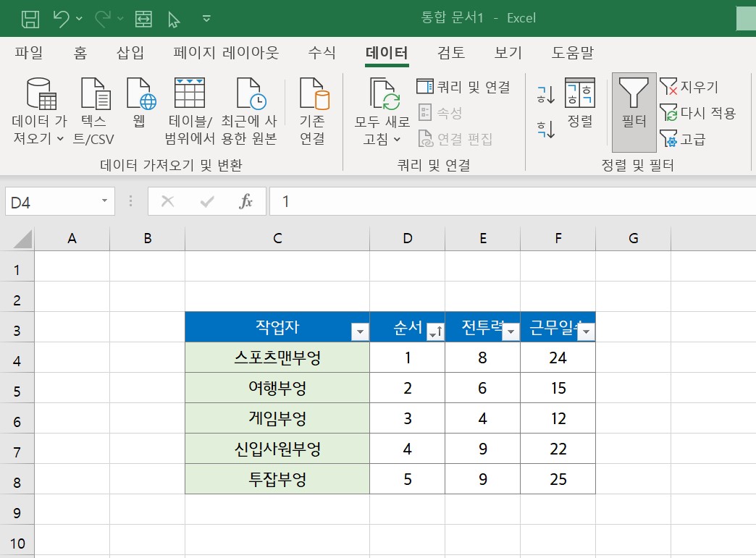Image resolution: width=756 pixels, height=558 pixels.
Task: Select the cell 여행부엉
Action: [277, 388]
